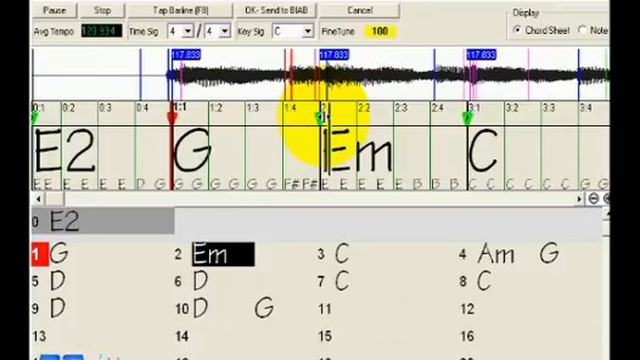Click OK - Send to BIAB
The width and height of the screenshot is (640, 360).
[x=276, y=10]
